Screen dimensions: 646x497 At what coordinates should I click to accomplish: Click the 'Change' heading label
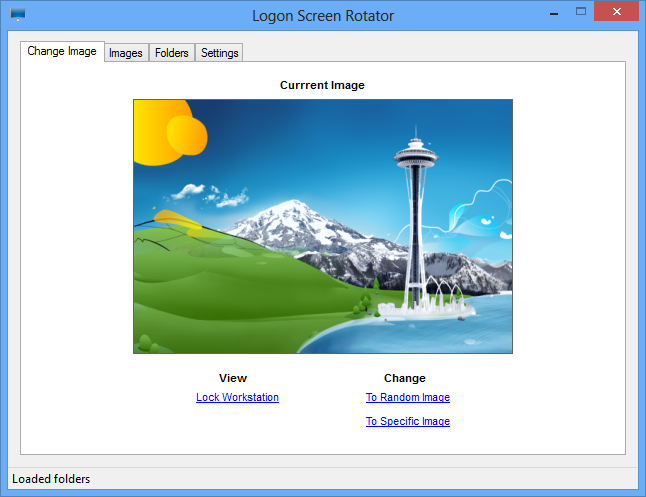click(x=405, y=378)
